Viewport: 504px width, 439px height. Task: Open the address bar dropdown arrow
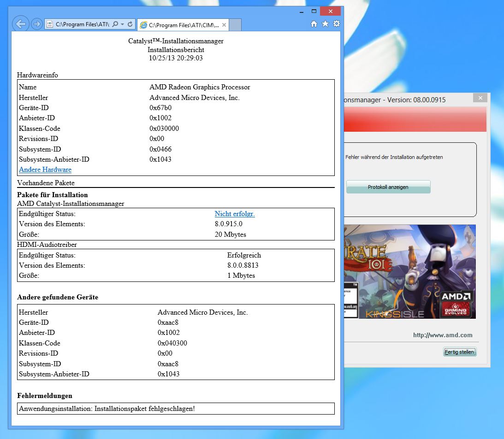pos(123,24)
